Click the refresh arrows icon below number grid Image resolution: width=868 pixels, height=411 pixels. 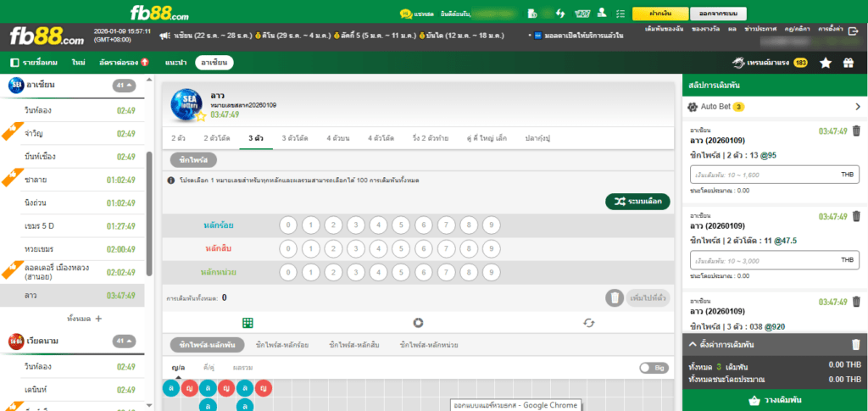pos(589,323)
